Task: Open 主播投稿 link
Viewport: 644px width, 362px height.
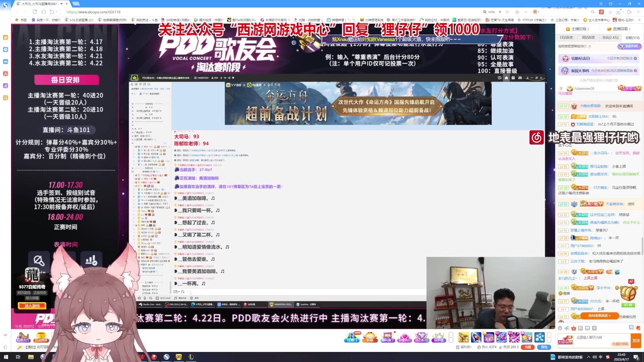Action: point(577,29)
